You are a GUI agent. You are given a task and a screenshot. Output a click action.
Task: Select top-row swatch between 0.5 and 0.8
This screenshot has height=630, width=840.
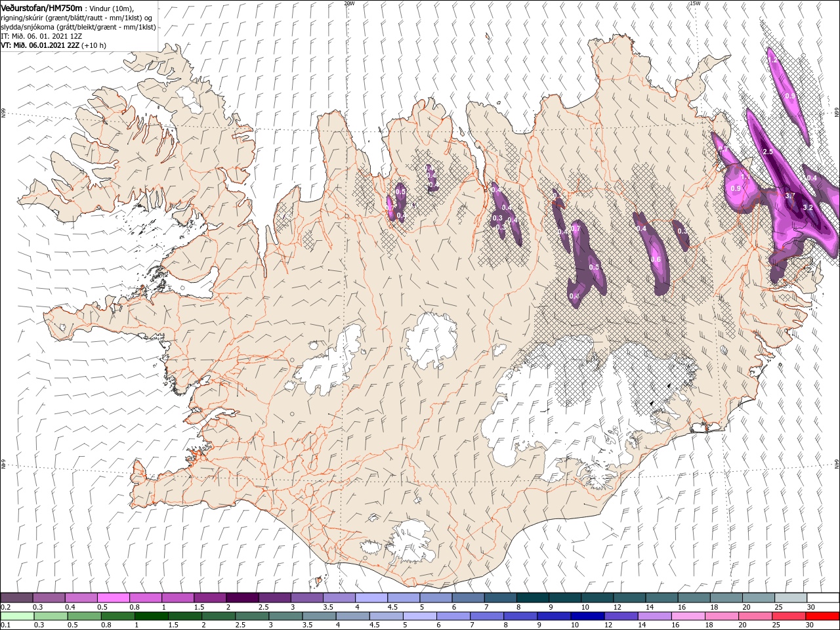click(x=113, y=598)
